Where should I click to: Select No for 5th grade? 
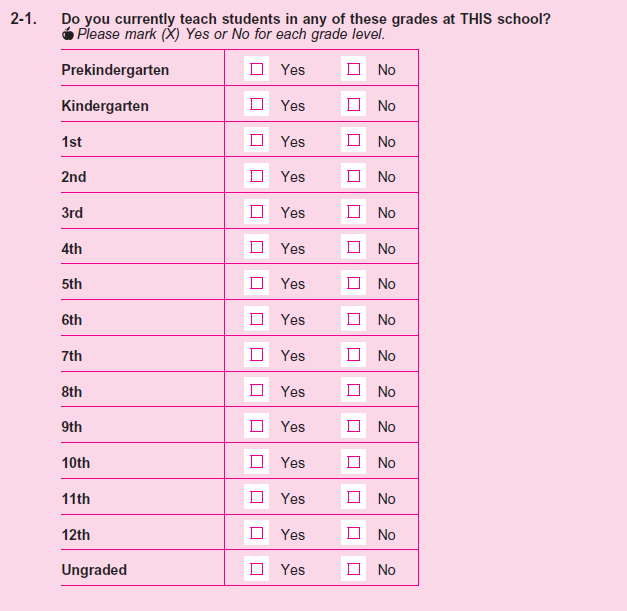coord(353,283)
